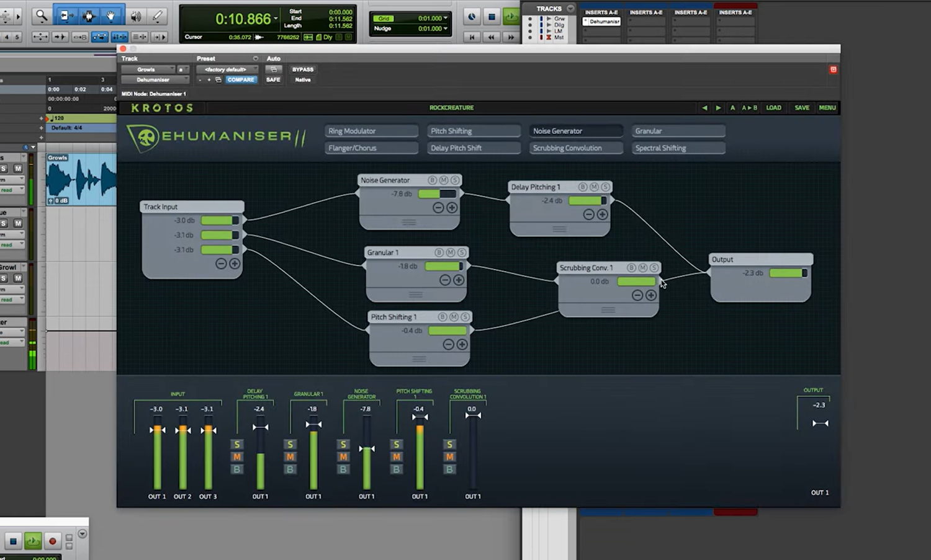
Task: Select the Pencil tool
Action: pyautogui.click(x=158, y=16)
